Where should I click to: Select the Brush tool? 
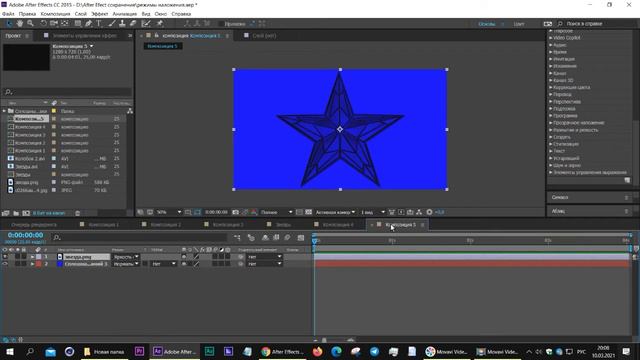[x=111, y=24]
